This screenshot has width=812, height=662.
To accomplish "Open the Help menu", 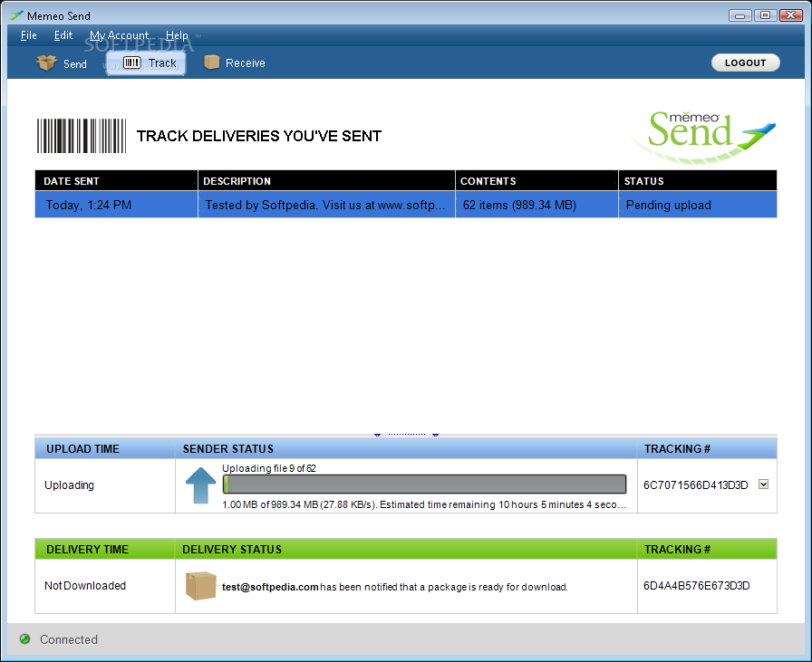I will point(177,35).
